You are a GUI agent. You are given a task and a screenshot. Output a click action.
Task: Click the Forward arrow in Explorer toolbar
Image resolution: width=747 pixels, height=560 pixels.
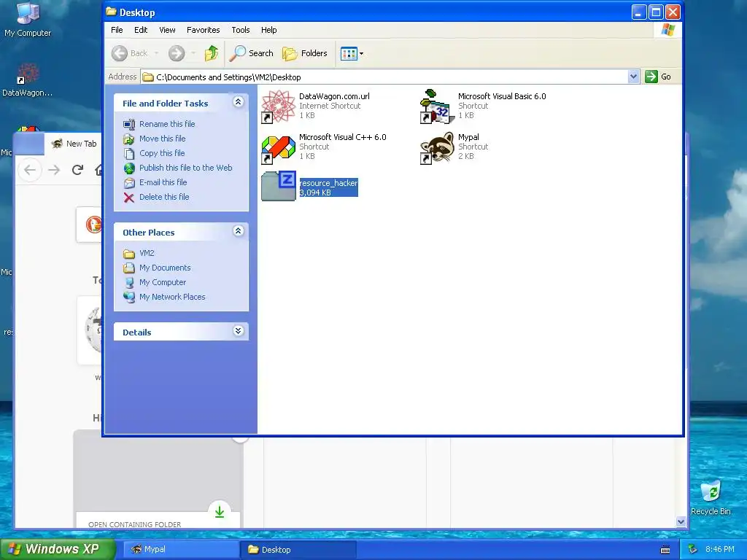click(177, 53)
